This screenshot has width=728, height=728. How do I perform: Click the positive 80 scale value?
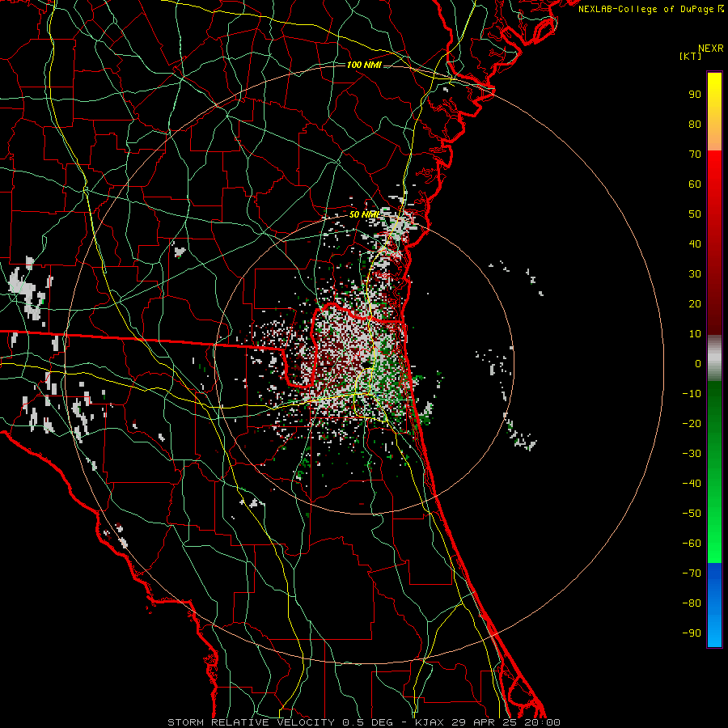[x=695, y=125]
